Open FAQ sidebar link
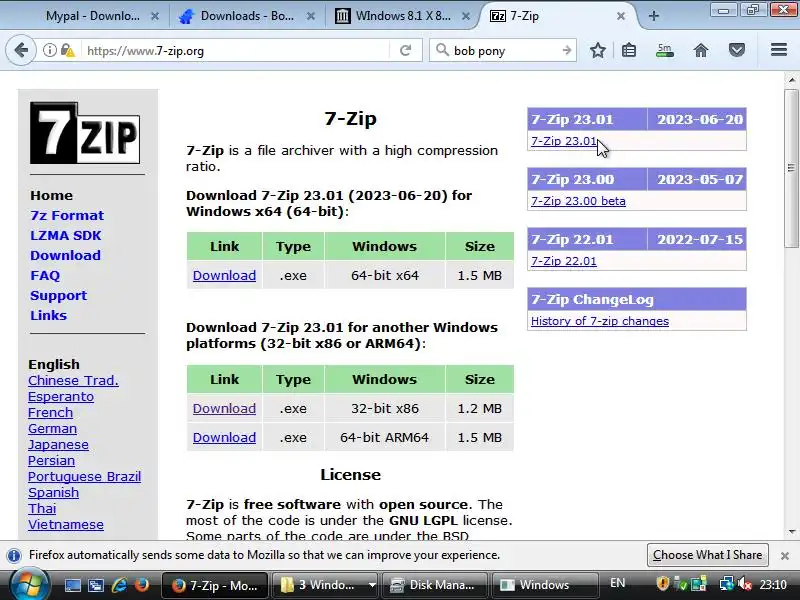Viewport: 800px width, 600px height. click(x=45, y=276)
